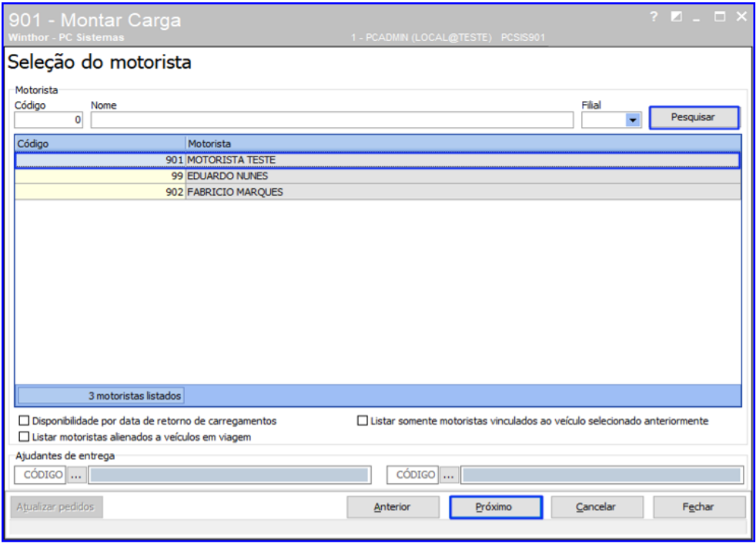756x544 pixels.
Task: Go back with the Anterior button
Action: tap(393, 507)
